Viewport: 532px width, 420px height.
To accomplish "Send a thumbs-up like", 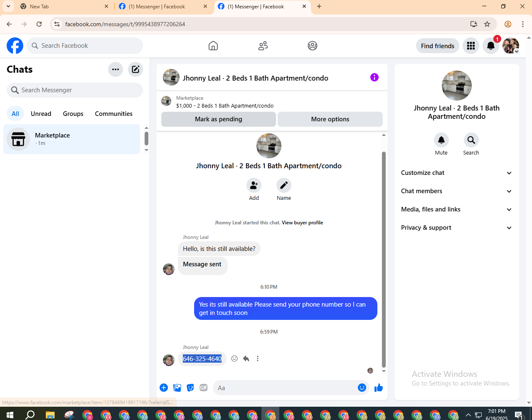I will (379, 388).
